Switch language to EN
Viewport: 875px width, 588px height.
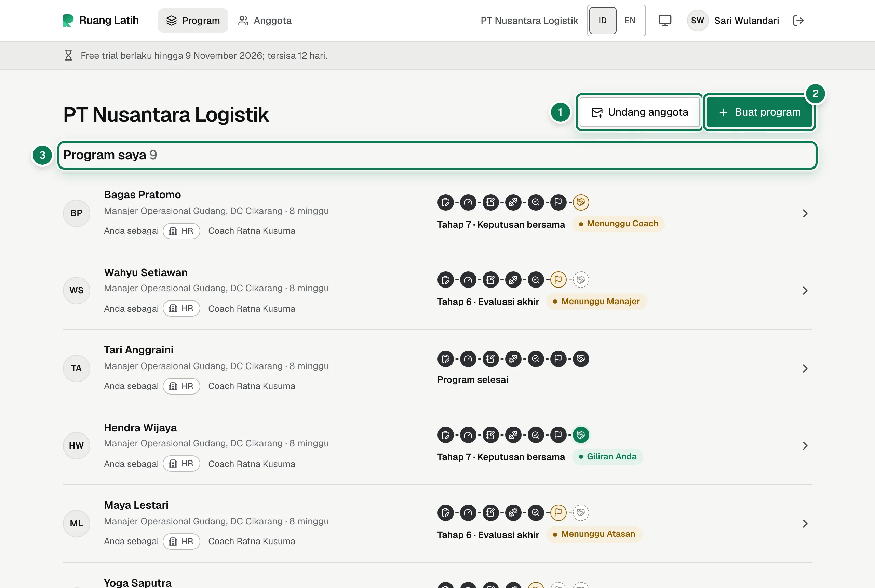[630, 21]
